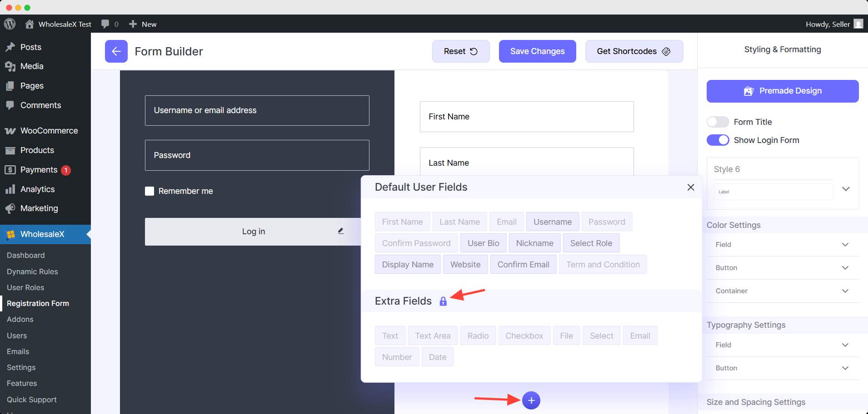The height and width of the screenshot is (414, 868).
Task: Click the Products icon in sidebar
Action: (10, 150)
